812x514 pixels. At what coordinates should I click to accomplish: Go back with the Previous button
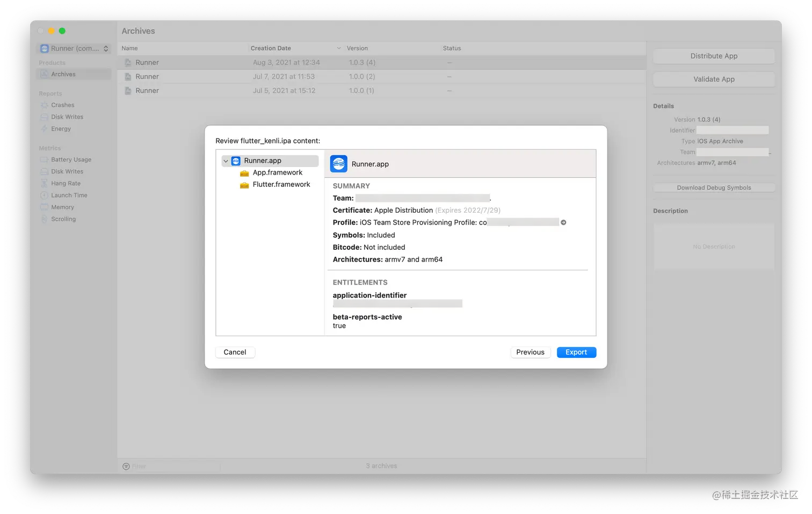[530, 352]
